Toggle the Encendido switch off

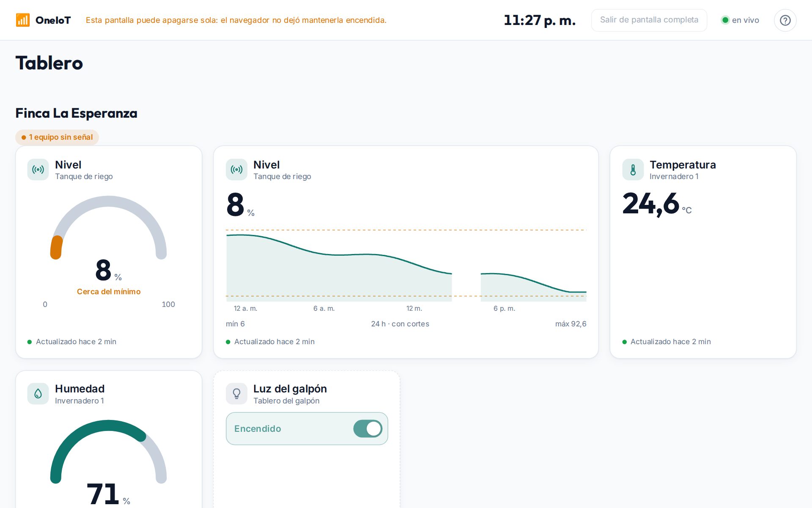click(x=368, y=428)
